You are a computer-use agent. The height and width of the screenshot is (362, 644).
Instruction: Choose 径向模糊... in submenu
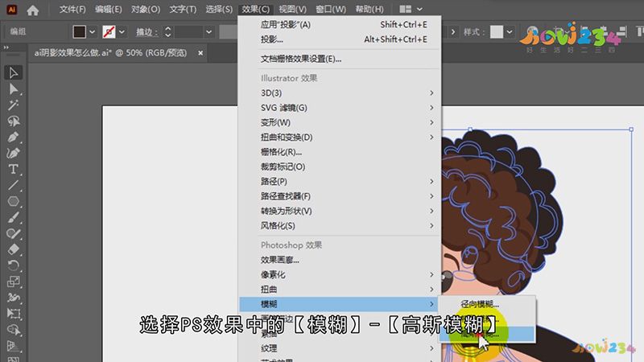click(487, 305)
